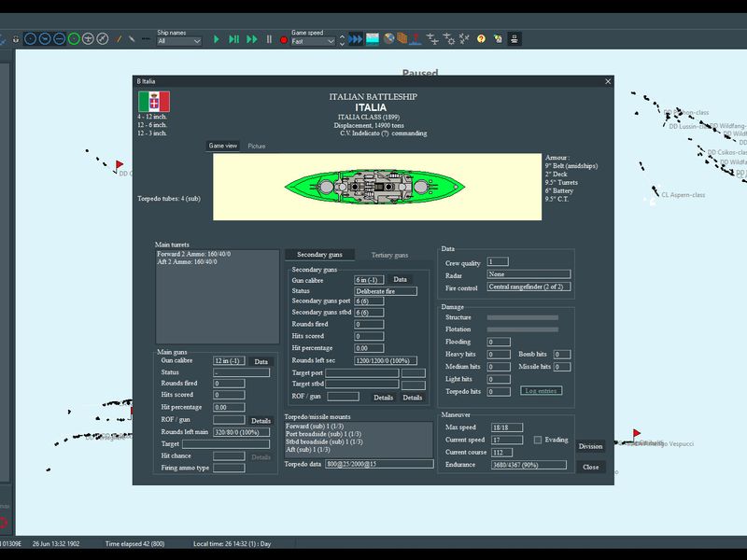
Task: Select Forward (sub) 1 (1/3) torpedo mount
Action: (359, 427)
